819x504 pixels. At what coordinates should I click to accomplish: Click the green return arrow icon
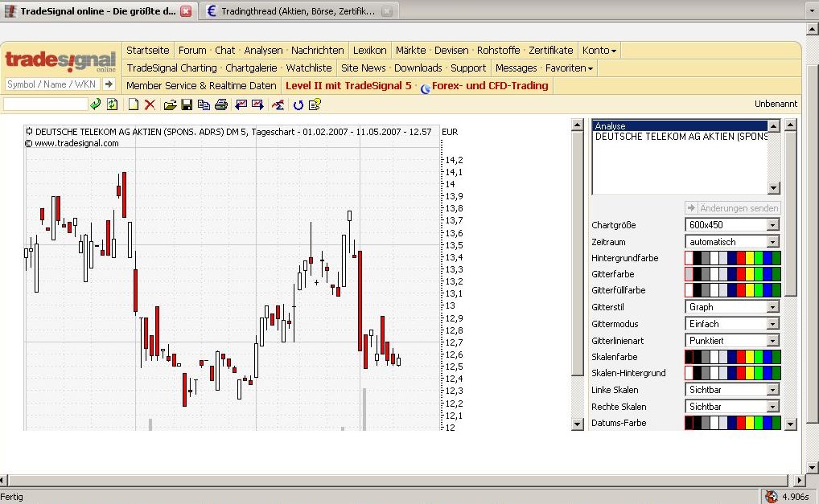point(95,104)
